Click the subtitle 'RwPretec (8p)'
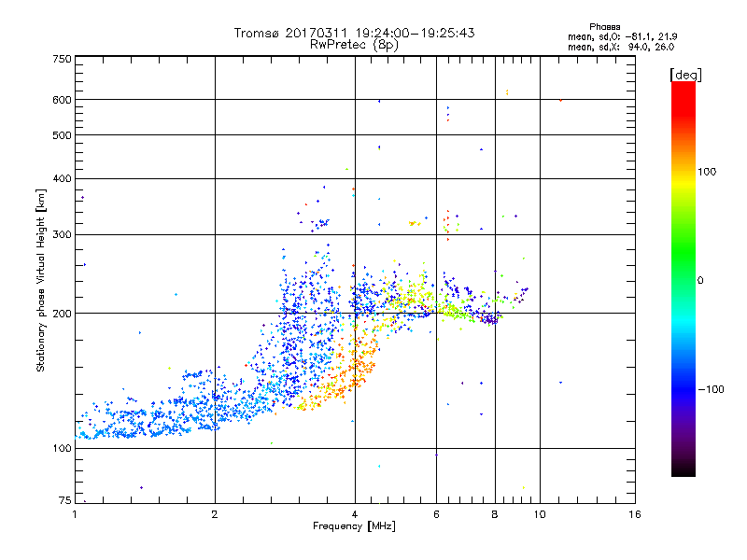The height and width of the screenshot is (560, 747). (x=354, y=45)
